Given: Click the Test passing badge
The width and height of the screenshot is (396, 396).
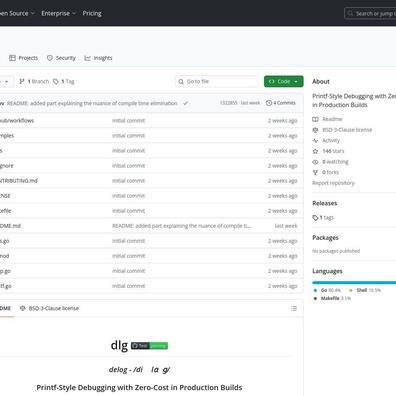Looking at the screenshot, I should tap(149, 346).
